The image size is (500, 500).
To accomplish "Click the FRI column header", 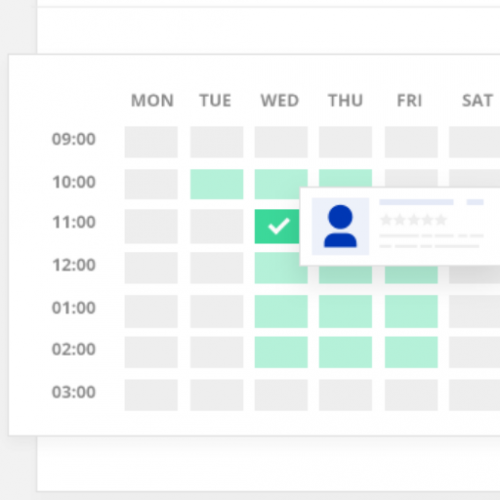I will pos(410,100).
